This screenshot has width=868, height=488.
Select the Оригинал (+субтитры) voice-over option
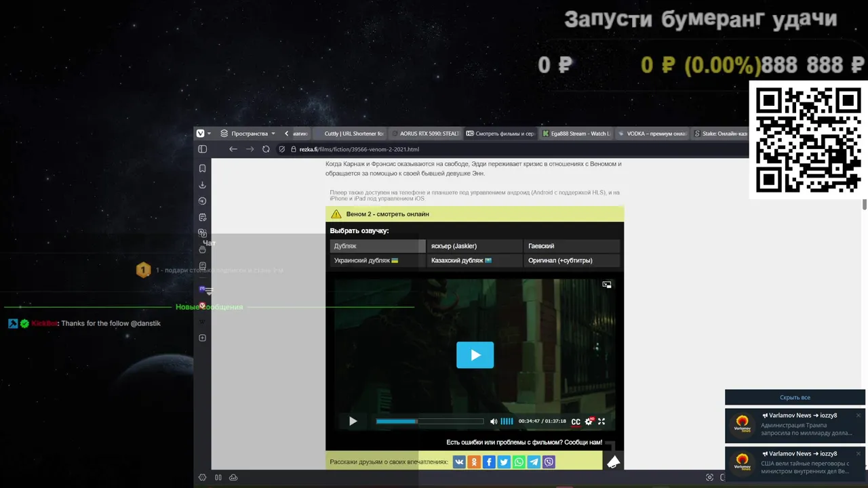click(x=572, y=260)
